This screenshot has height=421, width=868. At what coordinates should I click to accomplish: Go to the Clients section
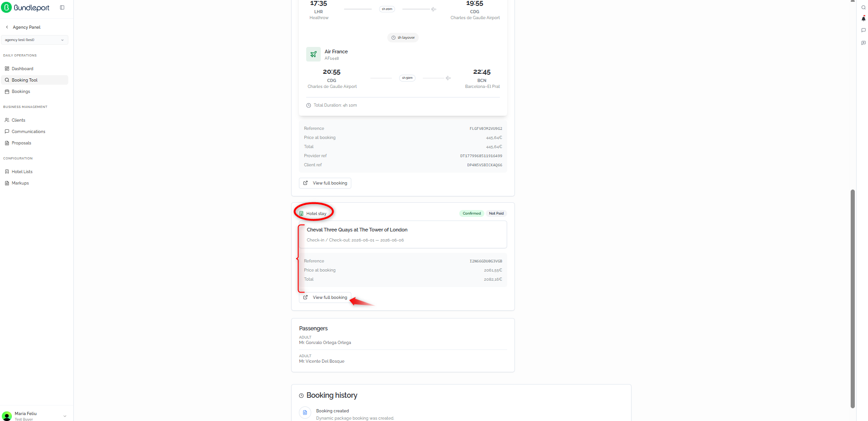click(x=35, y=120)
